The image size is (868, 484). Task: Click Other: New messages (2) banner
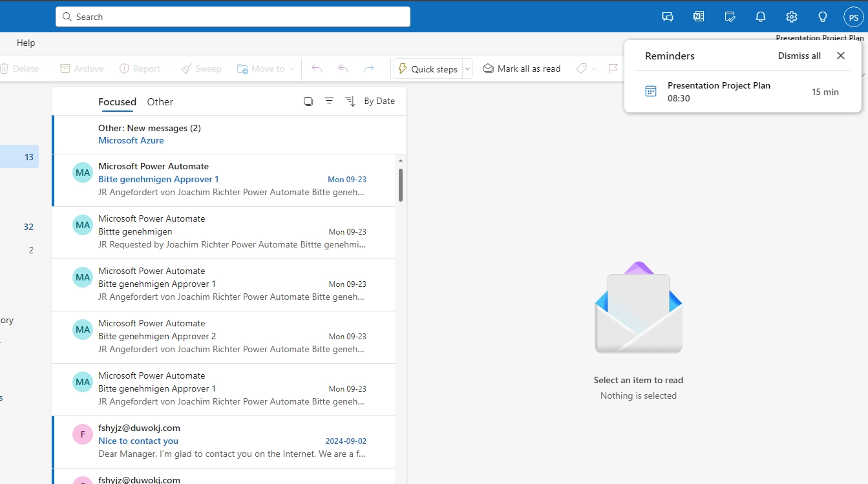pos(229,134)
